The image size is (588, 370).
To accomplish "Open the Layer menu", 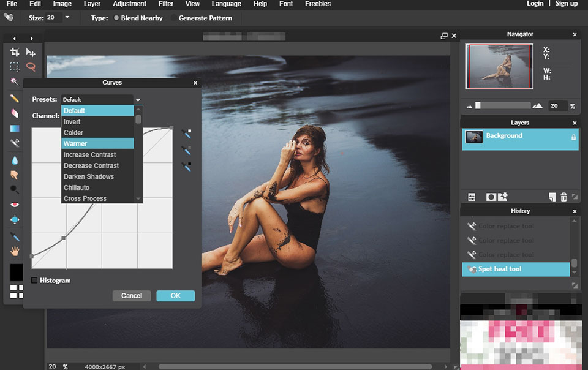I will pos(92,4).
